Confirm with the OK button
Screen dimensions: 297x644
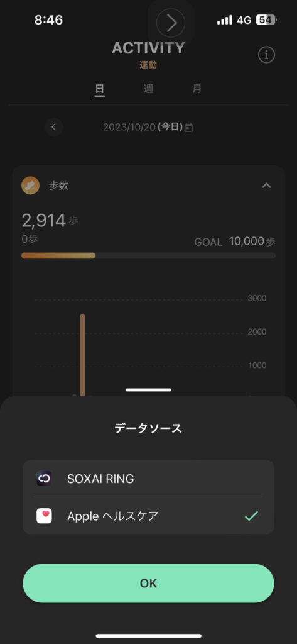pos(148,583)
